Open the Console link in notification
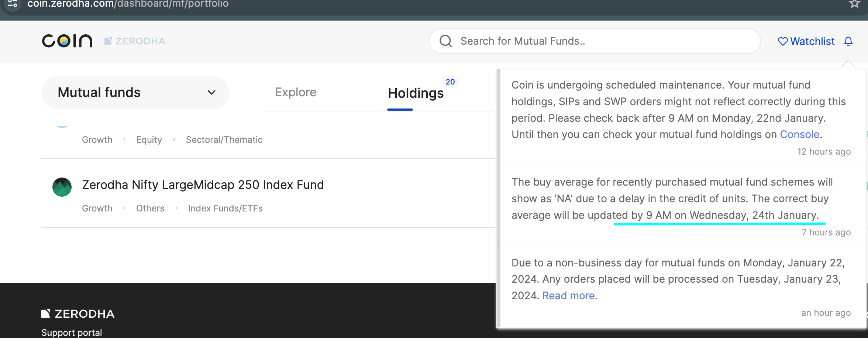Screen dimensions: 868x338 799,134
